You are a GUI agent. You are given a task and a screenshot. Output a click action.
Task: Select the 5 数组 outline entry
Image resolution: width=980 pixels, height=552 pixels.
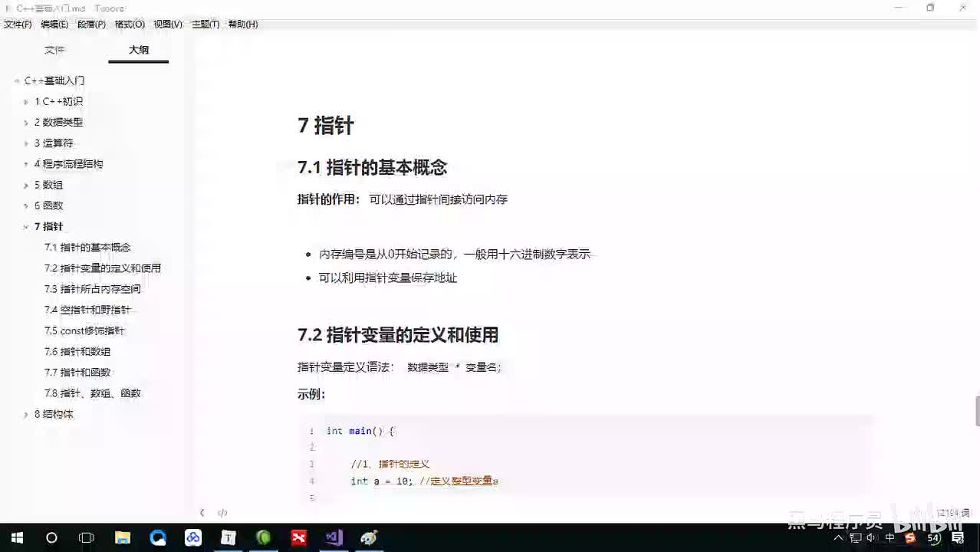click(48, 185)
